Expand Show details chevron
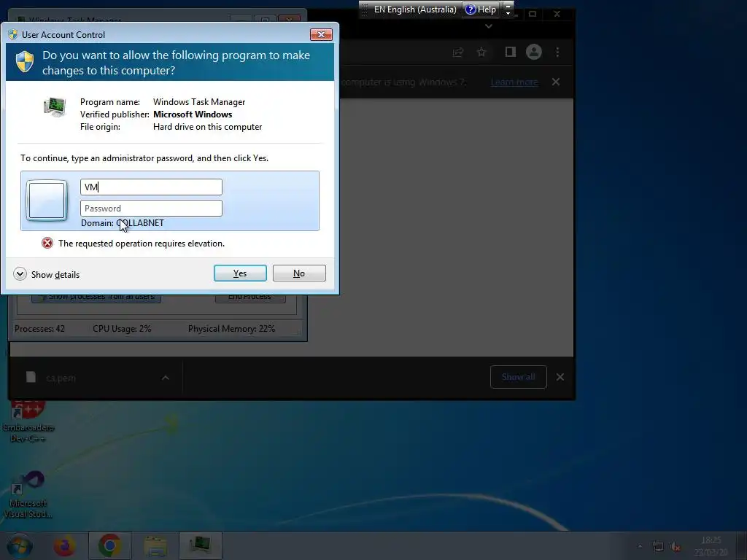Viewport: 747px width, 560px height. pyautogui.click(x=20, y=274)
